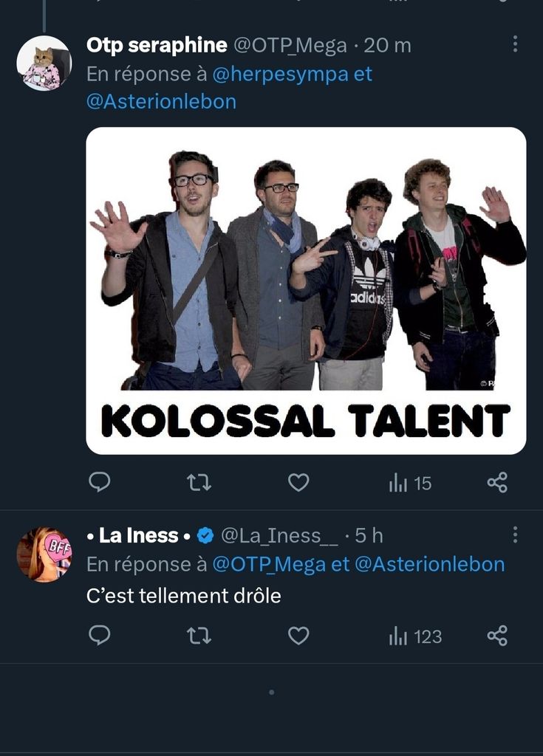Reply to La Iness's tweet

pos(100,636)
